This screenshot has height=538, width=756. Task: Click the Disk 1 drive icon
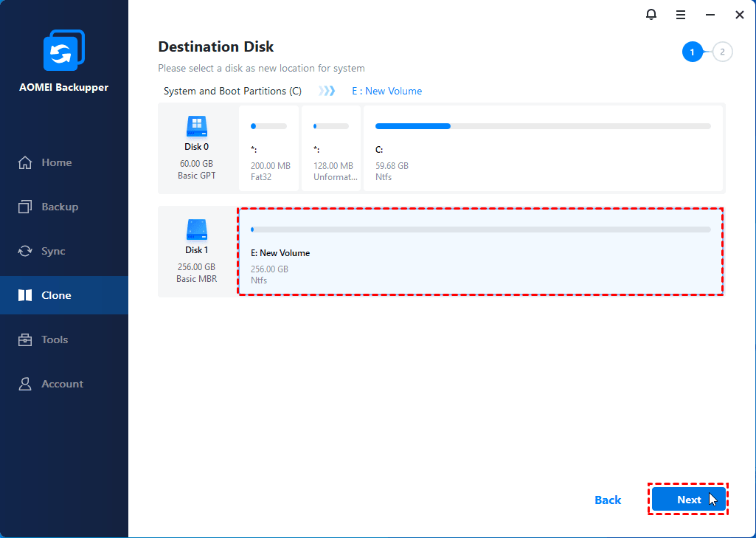tap(197, 230)
